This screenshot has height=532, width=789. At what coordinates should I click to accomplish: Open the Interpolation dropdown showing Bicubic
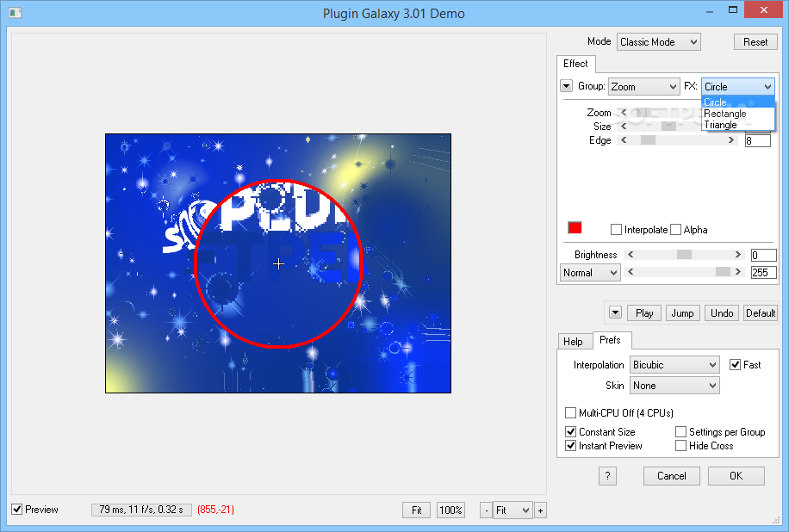click(x=674, y=364)
